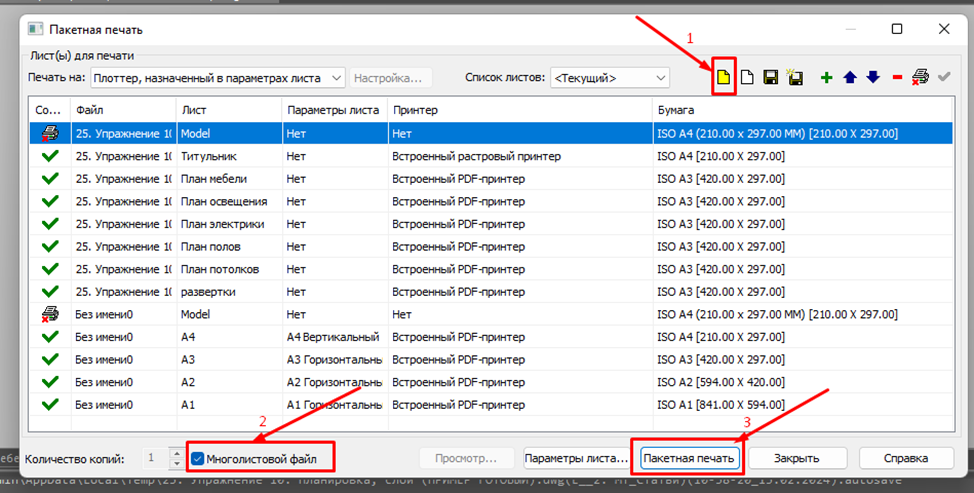Click the А3 Горизонтальный sheet parameters cell
The height and width of the screenshot is (493, 974).
334,360
